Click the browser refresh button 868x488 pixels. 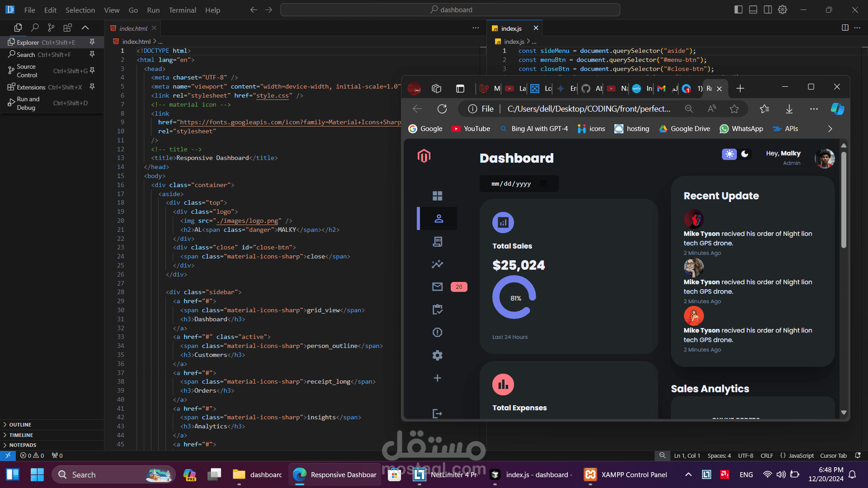coord(442,109)
